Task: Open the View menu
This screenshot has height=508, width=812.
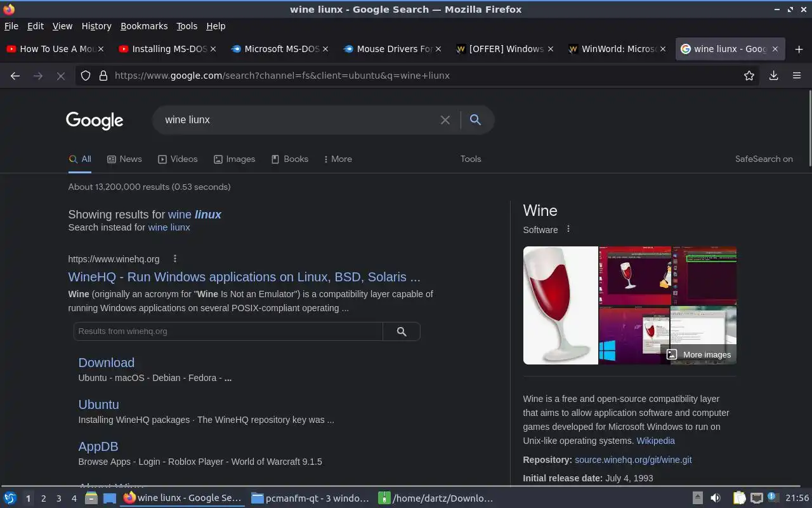Action: [62, 26]
